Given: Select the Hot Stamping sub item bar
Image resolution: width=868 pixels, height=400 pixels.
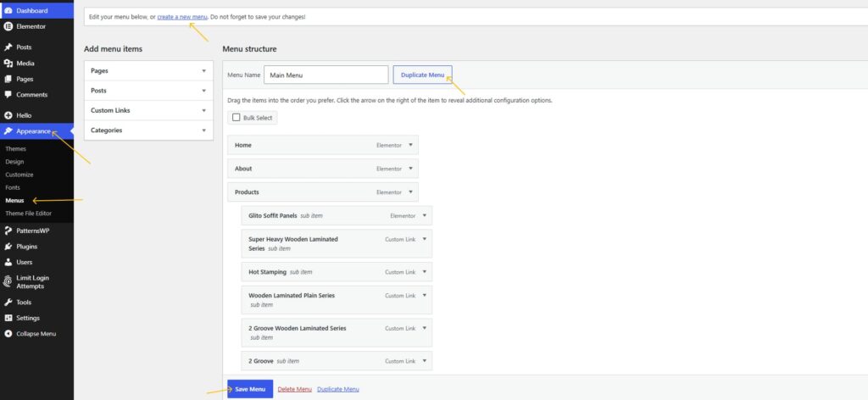Looking at the screenshot, I should [337, 272].
